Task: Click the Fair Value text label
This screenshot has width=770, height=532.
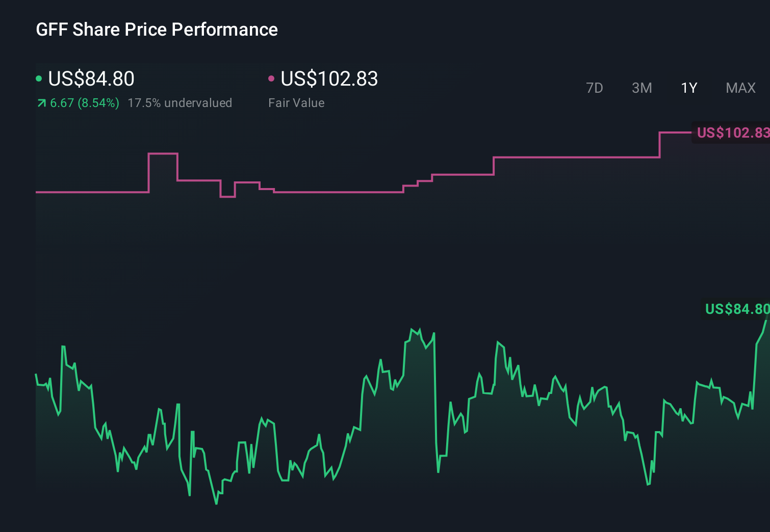Action: tap(296, 102)
